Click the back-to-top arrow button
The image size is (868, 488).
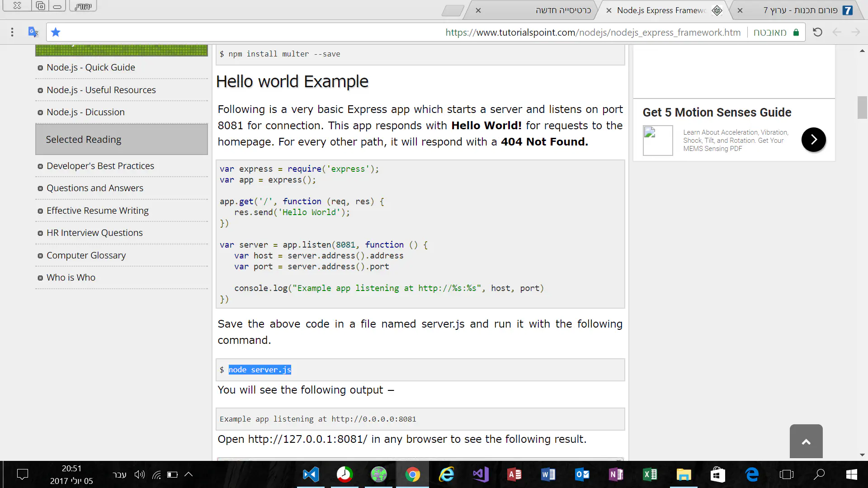pyautogui.click(x=806, y=441)
